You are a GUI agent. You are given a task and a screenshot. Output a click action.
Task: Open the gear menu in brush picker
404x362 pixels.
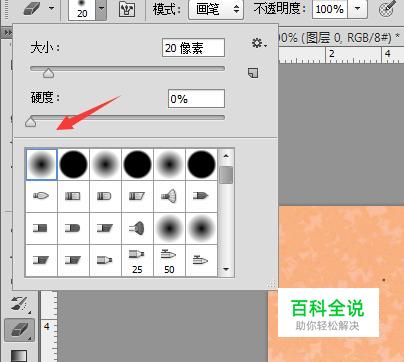pos(259,43)
